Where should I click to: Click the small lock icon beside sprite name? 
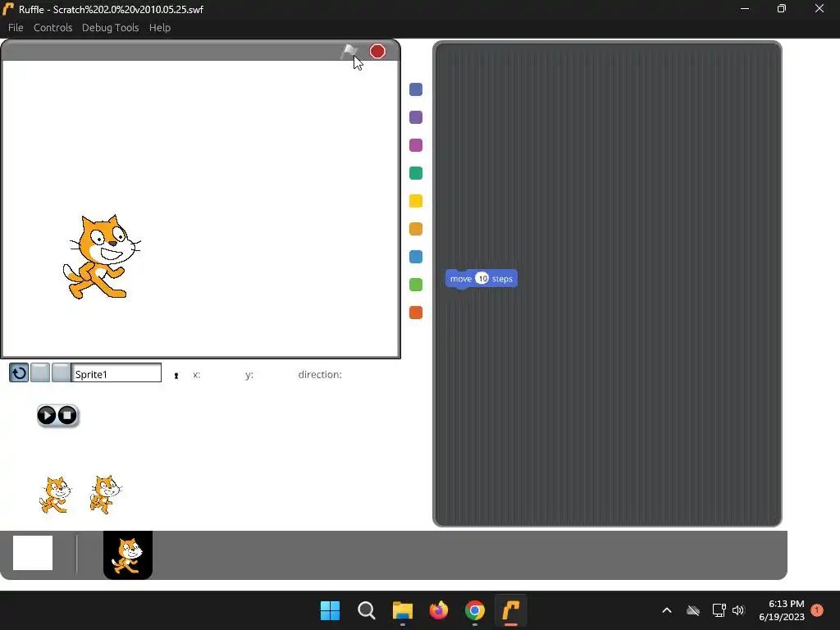click(176, 376)
